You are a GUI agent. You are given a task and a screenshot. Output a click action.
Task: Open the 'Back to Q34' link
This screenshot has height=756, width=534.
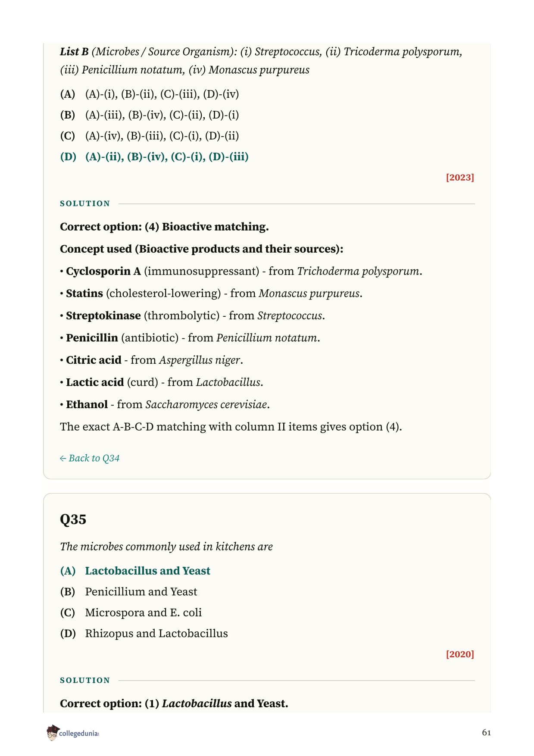90,458
